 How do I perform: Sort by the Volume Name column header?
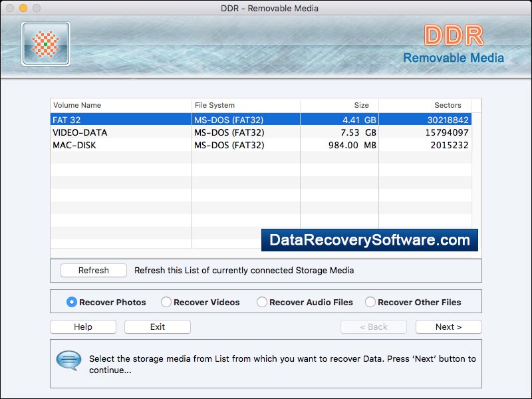coord(73,105)
